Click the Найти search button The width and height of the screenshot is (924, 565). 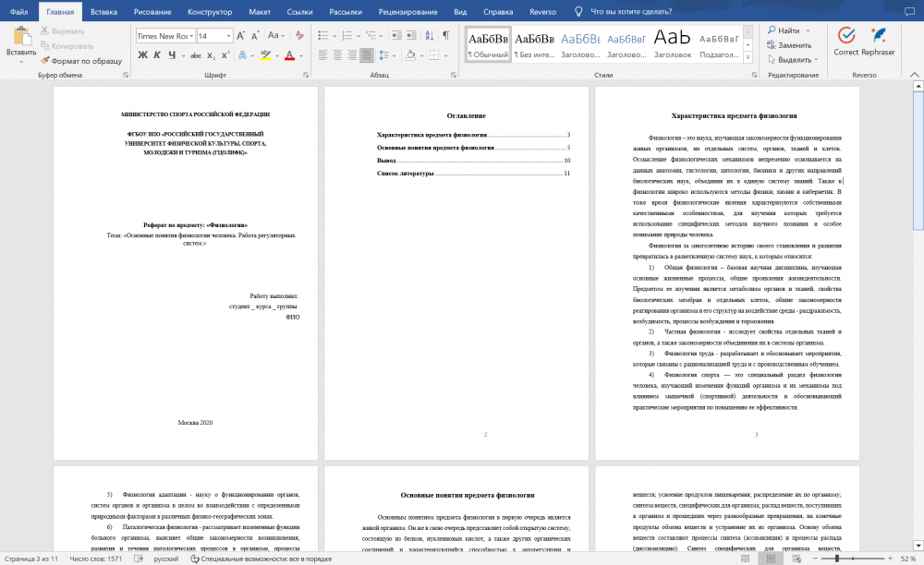(784, 30)
